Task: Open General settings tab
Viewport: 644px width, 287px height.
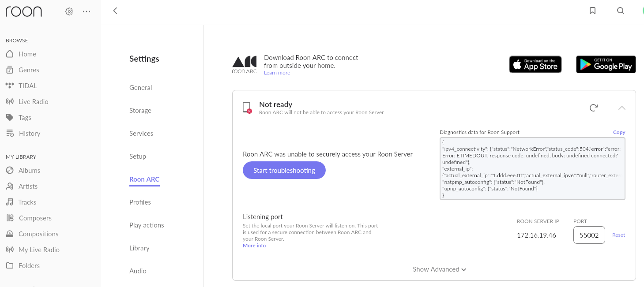Action: pyautogui.click(x=141, y=87)
